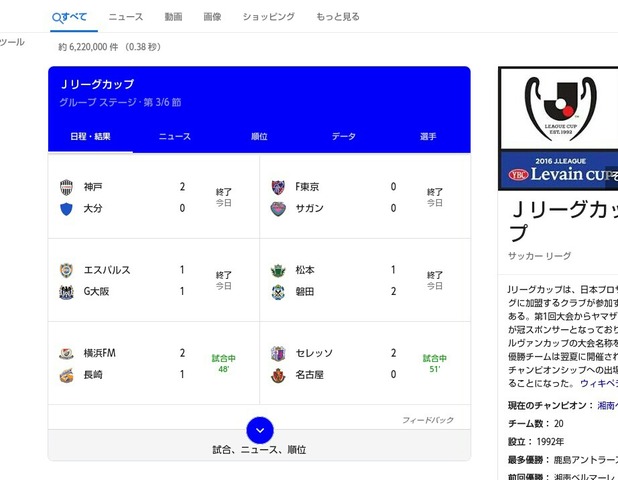Open the エスパルス vs G大阪 match result

pyautogui.click(x=154, y=281)
